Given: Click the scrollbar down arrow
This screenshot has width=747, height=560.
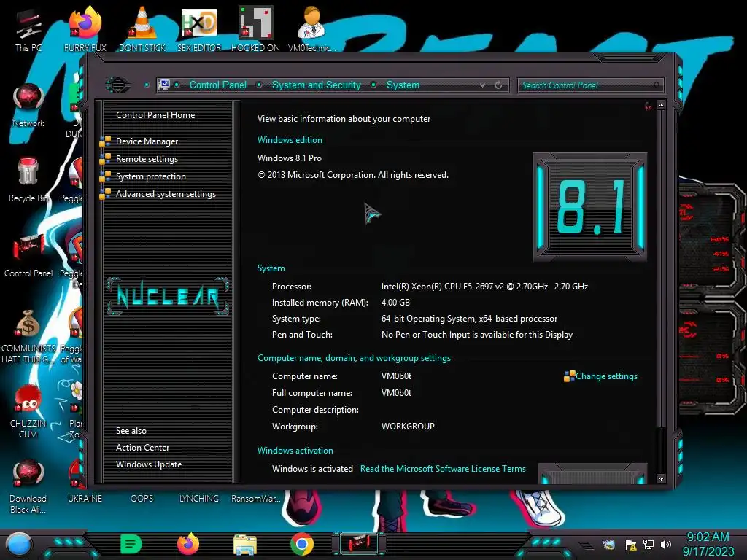Looking at the screenshot, I should pyautogui.click(x=661, y=478).
